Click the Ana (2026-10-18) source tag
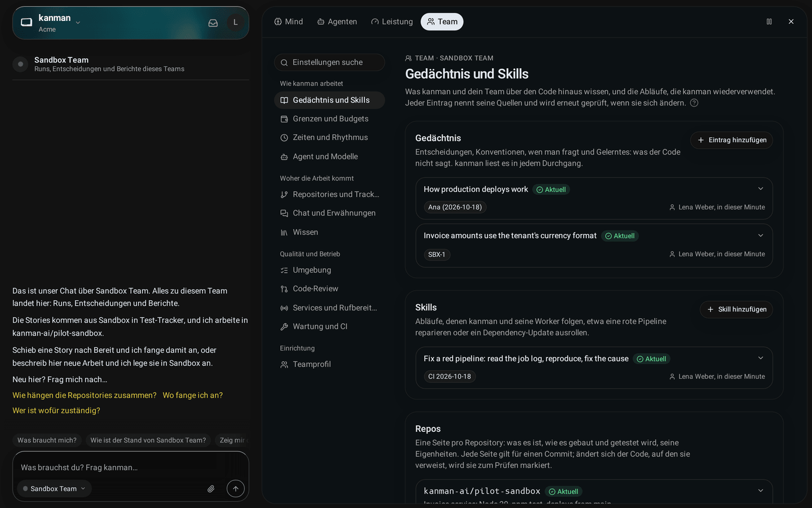 click(455, 207)
